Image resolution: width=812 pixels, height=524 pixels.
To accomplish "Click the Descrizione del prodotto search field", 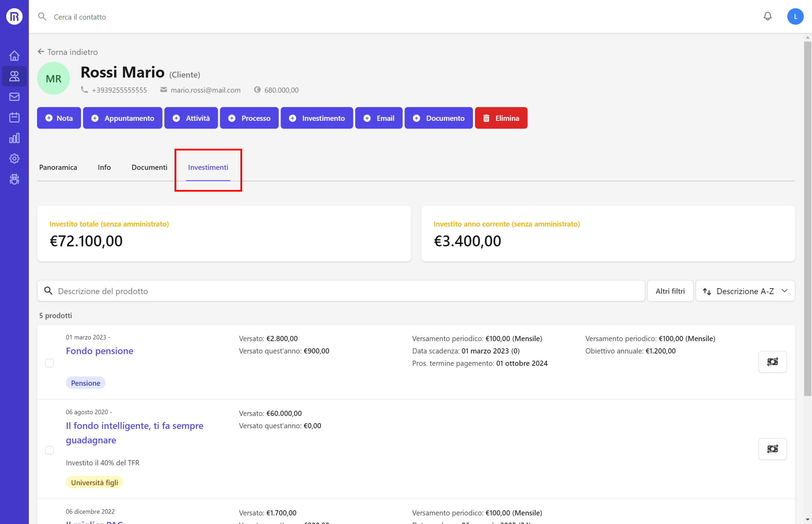I will coord(343,291).
